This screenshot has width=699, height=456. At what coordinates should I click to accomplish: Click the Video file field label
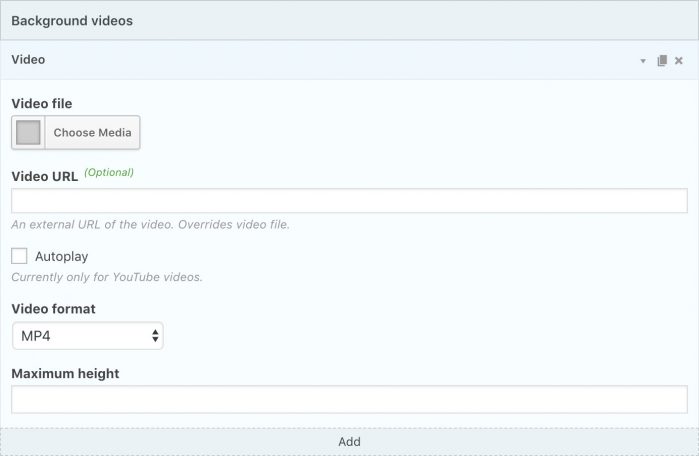tap(42, 103)
